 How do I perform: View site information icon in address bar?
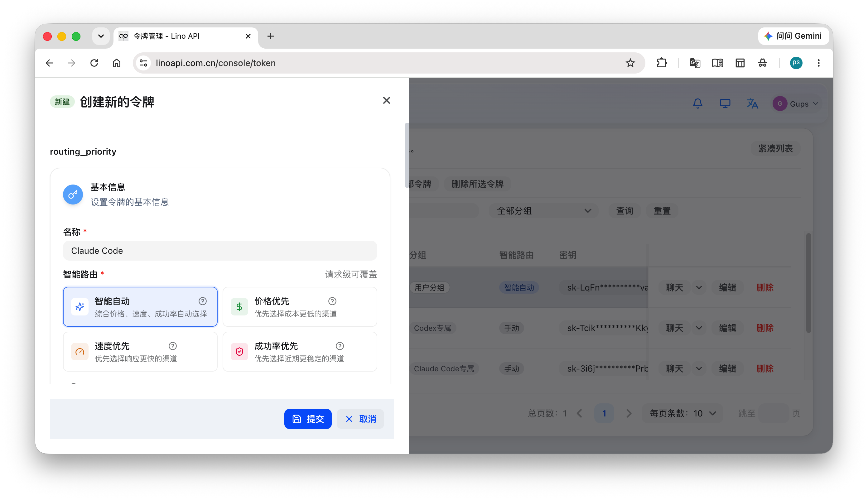[144, 63]
